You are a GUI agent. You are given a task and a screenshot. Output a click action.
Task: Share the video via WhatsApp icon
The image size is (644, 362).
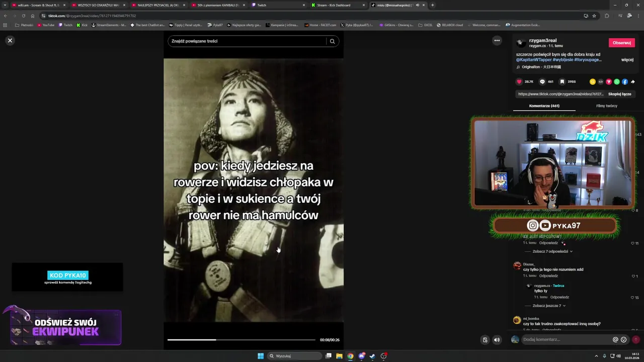tap(616, 81)
